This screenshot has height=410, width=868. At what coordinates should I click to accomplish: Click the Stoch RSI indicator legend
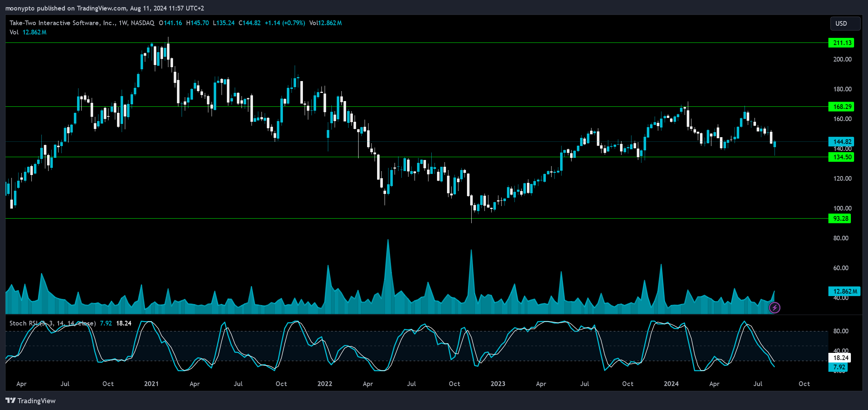52,323
